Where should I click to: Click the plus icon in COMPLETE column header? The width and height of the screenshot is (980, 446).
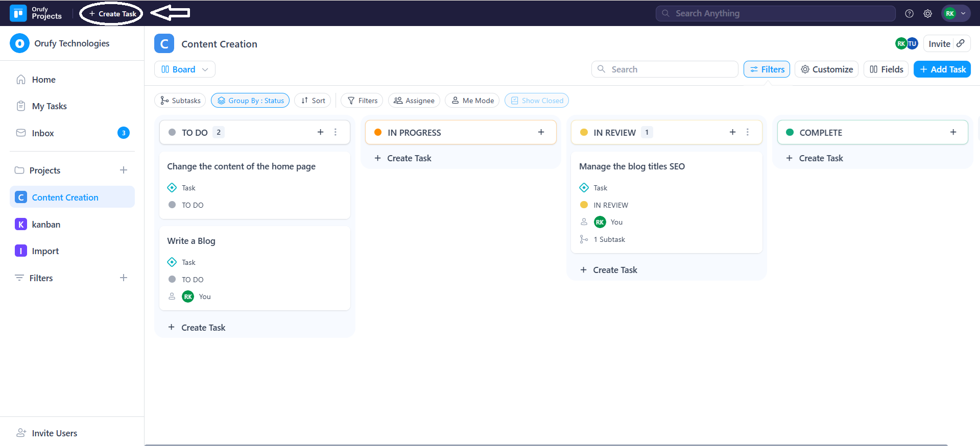[x=953, y=132]
